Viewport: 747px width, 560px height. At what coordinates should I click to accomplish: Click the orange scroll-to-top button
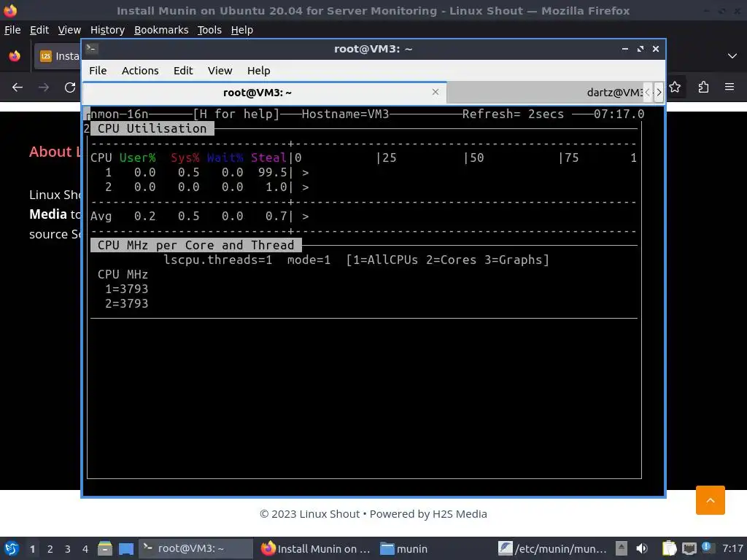[710, 500]
